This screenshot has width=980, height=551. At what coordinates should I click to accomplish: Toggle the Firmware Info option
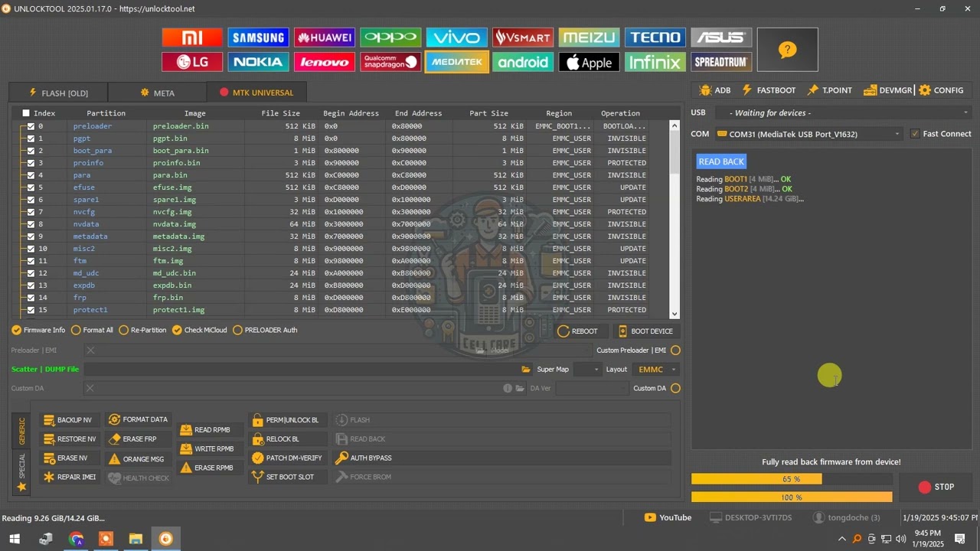38,331
